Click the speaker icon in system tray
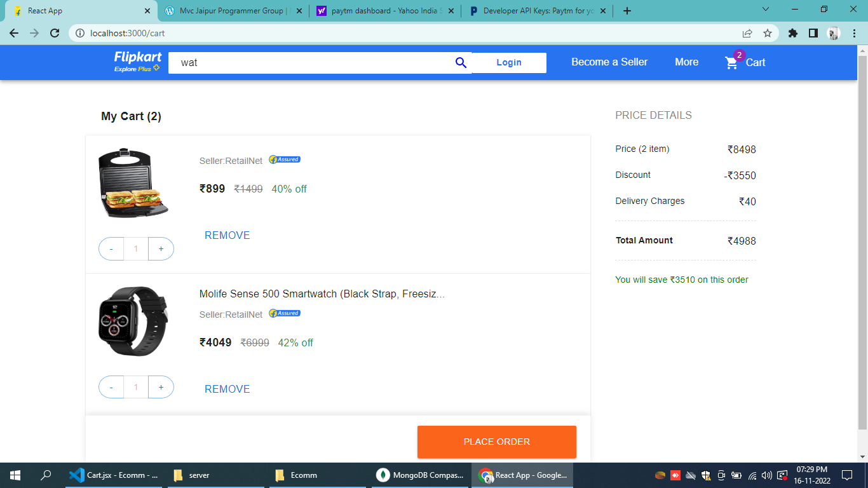Image resolution: width=868 pixels, height=488 pixels. pos(764,475)
